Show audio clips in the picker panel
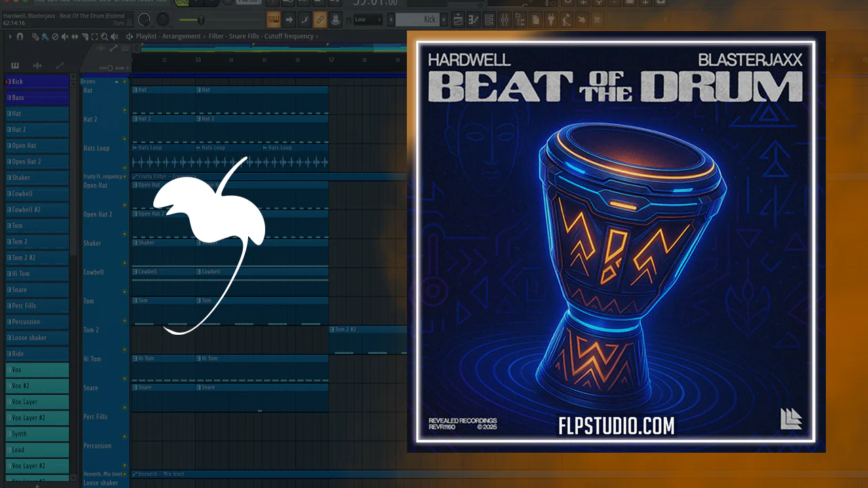868x488 pixels. pyautogui.click(x=37, y=65)
